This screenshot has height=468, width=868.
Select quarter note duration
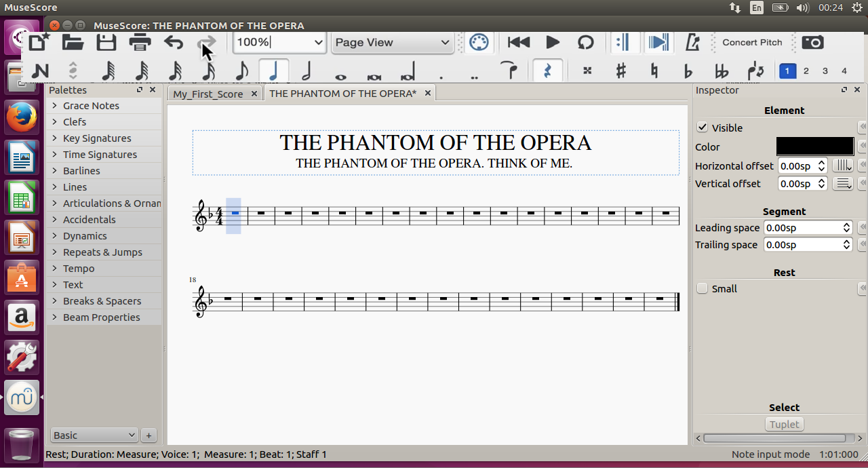pos(274,71)
